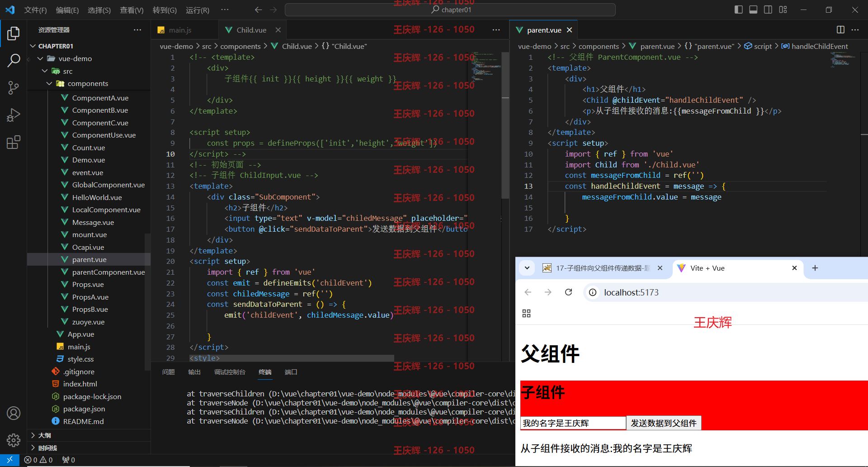
Task: Toggle secondary side bar visibility
Action: point(768,10)
